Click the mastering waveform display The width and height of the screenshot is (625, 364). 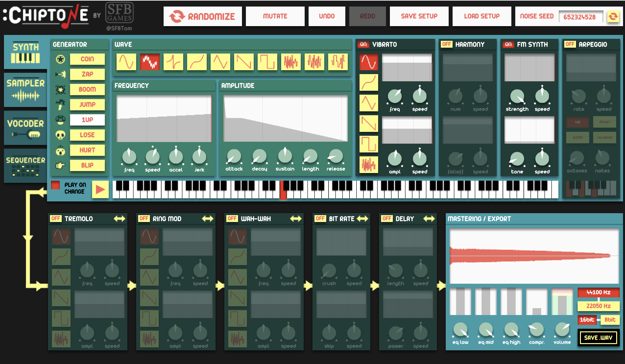(x=534, y=256)
